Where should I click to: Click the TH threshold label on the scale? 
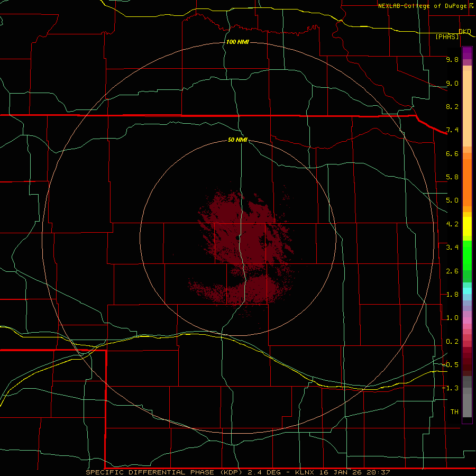[x=454, y=412]
